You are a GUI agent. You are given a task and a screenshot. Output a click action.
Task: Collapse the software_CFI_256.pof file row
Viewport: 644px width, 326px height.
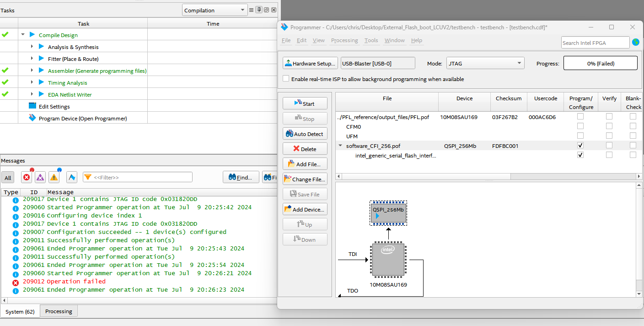[x=340, y=146]
